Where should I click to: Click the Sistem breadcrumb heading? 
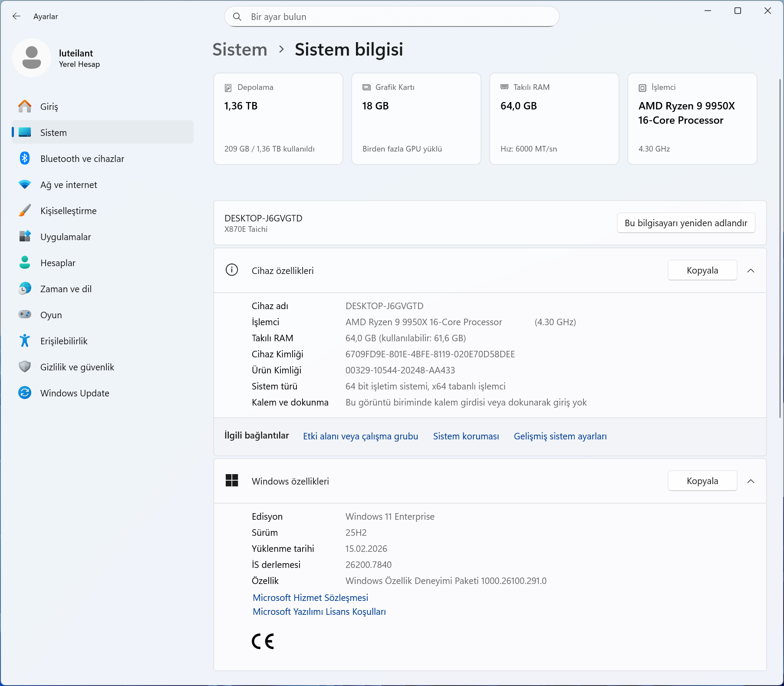pos(240,49)
